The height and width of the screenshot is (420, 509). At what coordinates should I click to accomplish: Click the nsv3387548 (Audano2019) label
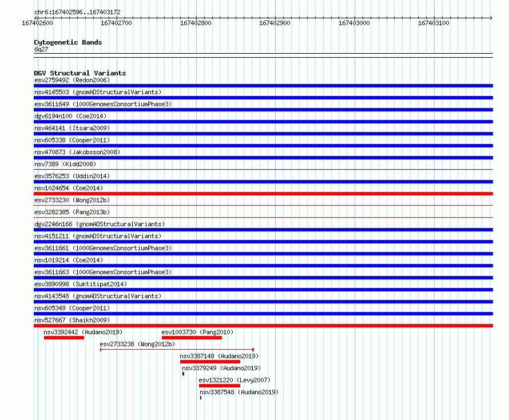pyautogui.click(x=239, y=392)
